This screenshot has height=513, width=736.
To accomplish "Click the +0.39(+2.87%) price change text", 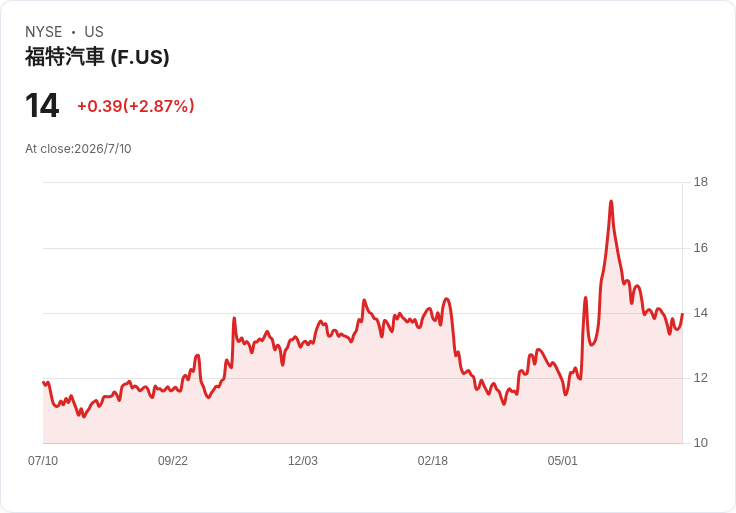I will 136,106.
